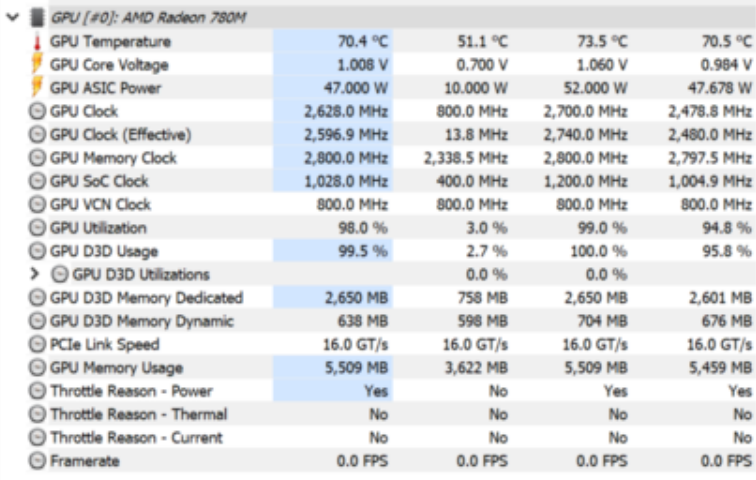Select the GPU Clock (Effective) label

pos(121,135)
